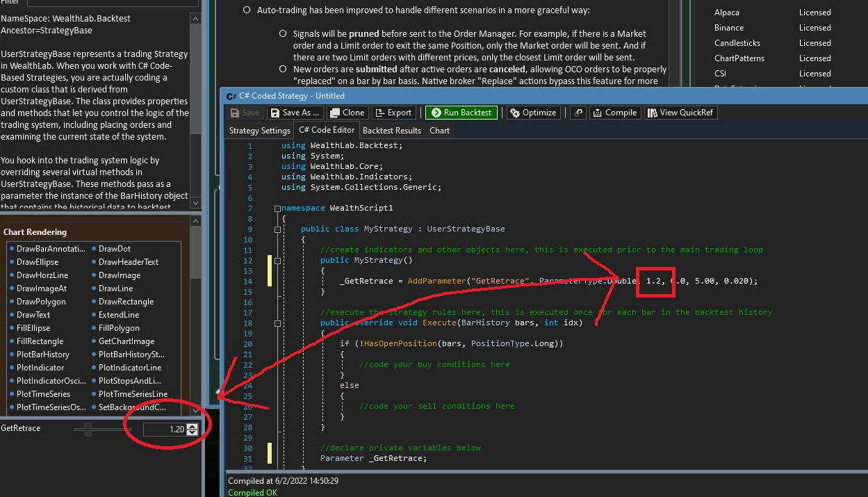Image resolution: width=868 pixels, height=497 pixels.
Task: Select FillEllipse method entry
Action: [x=35, y=328]
